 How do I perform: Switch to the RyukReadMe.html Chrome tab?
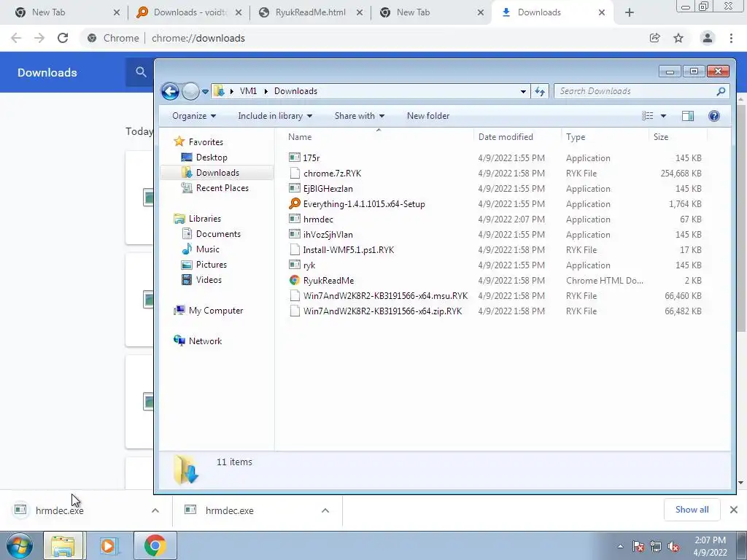point(311,12)
